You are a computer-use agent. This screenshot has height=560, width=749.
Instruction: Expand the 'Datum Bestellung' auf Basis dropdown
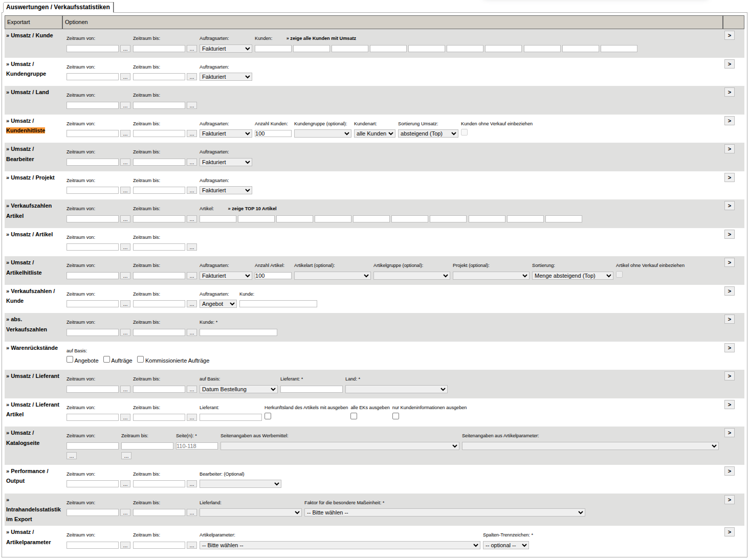click(x=238, y=389)
